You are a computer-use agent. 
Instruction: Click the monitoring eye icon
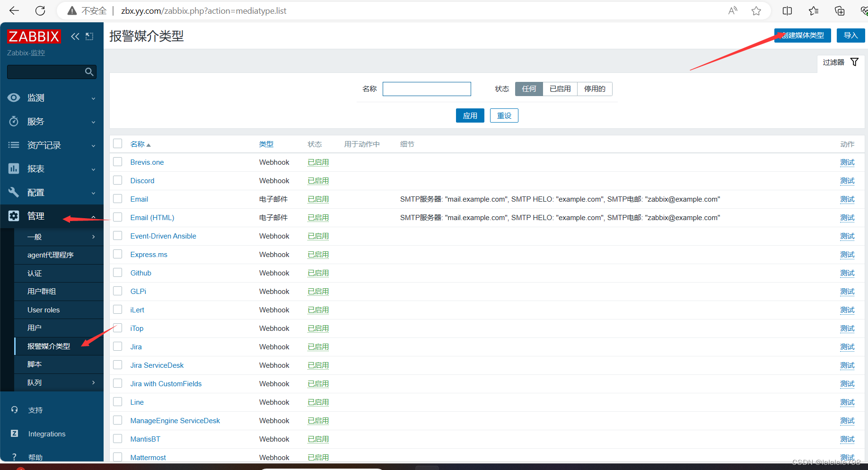pos(14,98)
